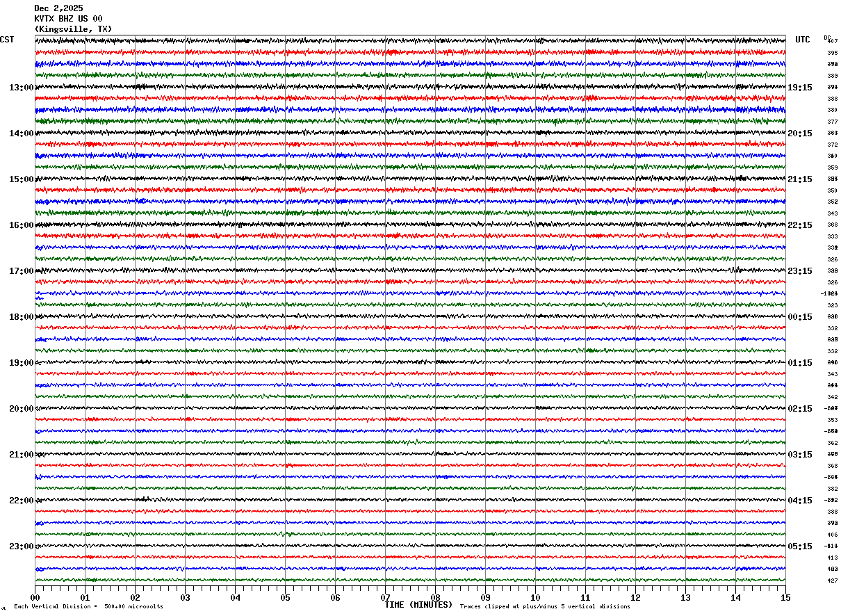Click the DC offset value 333
This screenshot has height=616, width=841.
tap(832, 236)
